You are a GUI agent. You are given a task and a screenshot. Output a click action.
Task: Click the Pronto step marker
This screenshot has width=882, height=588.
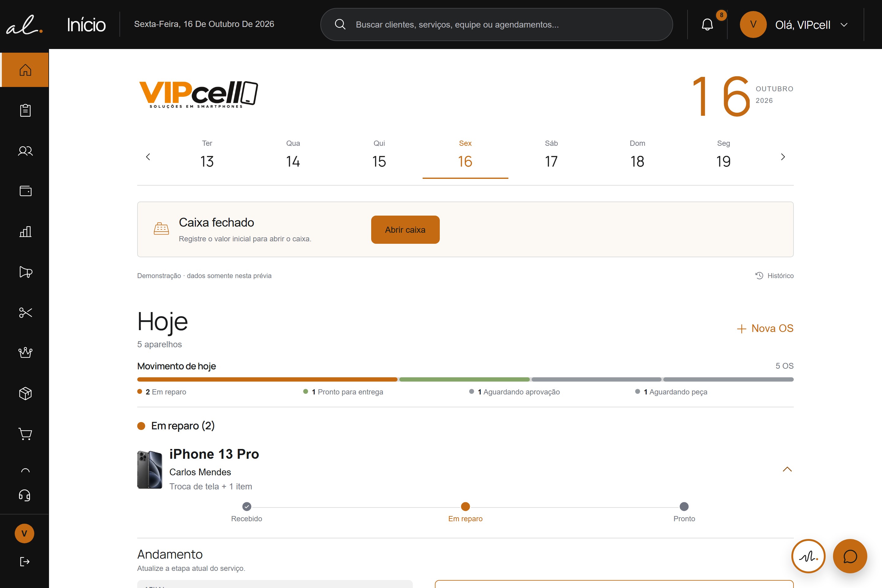(684, 507)
